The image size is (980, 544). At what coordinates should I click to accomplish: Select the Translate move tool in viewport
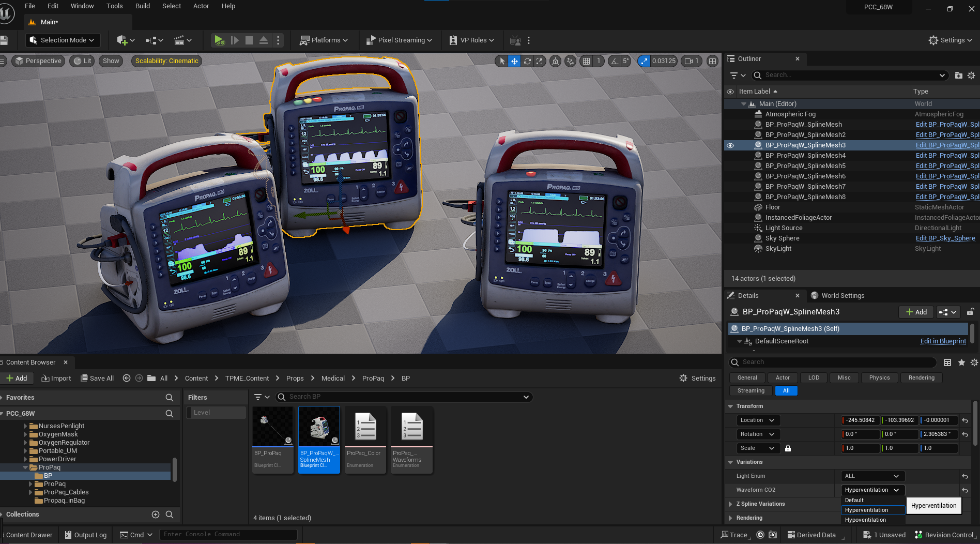coord(514,61)
